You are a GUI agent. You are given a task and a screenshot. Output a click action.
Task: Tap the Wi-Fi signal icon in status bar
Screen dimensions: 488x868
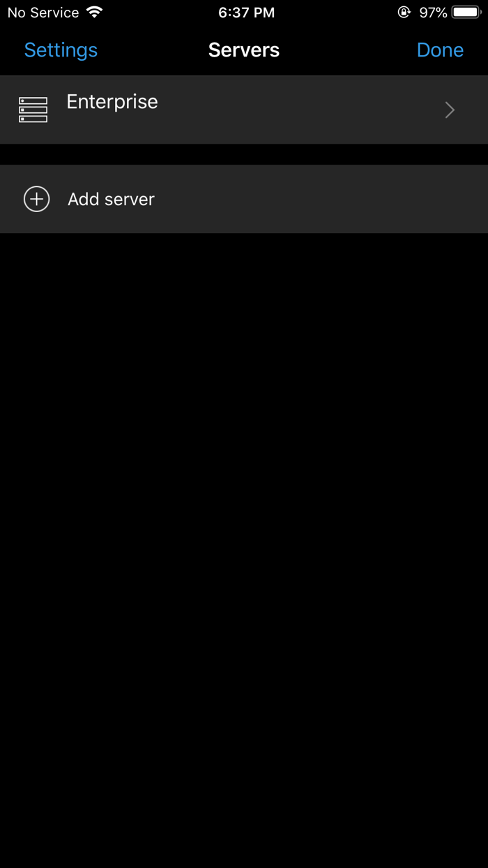click(x=94, y=12)
